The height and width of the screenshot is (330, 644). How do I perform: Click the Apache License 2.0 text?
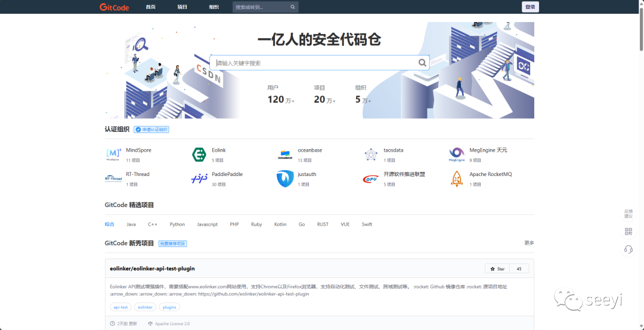tap(172, 324)
